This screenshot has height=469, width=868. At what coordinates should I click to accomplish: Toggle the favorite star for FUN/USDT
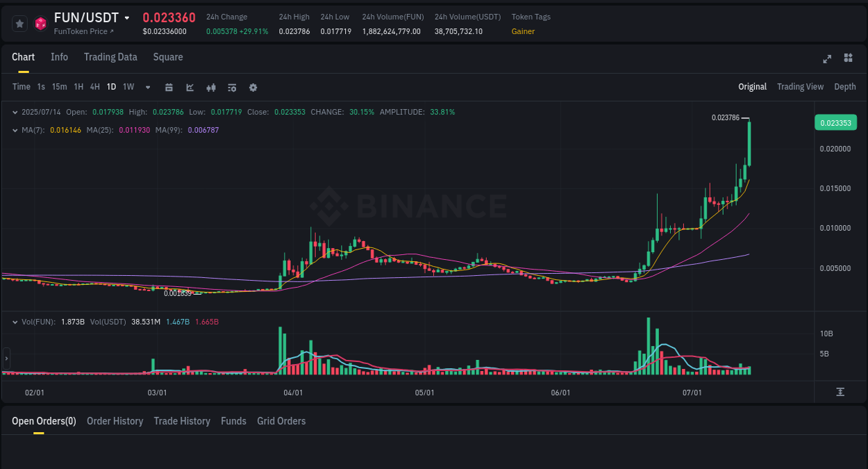point(19,23)
